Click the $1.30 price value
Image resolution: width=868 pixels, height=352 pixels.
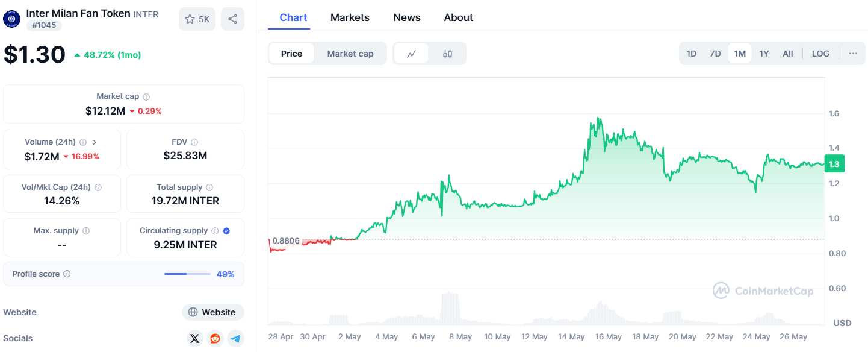click(x=34, y=55)
